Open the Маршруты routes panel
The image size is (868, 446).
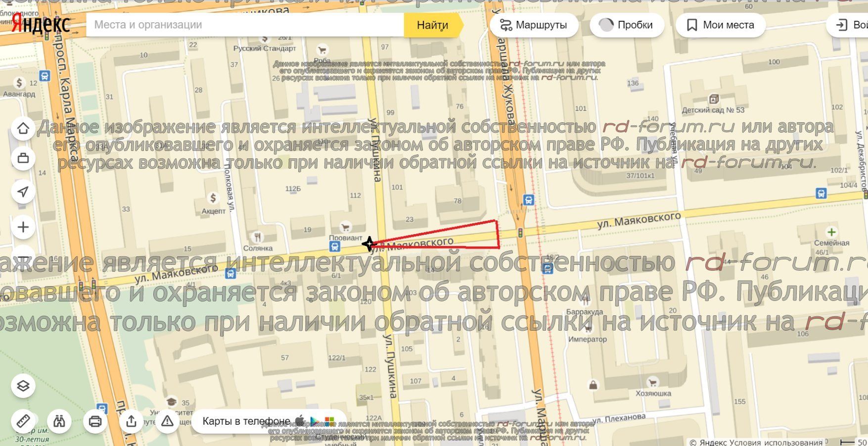click(x=534, y=25)
